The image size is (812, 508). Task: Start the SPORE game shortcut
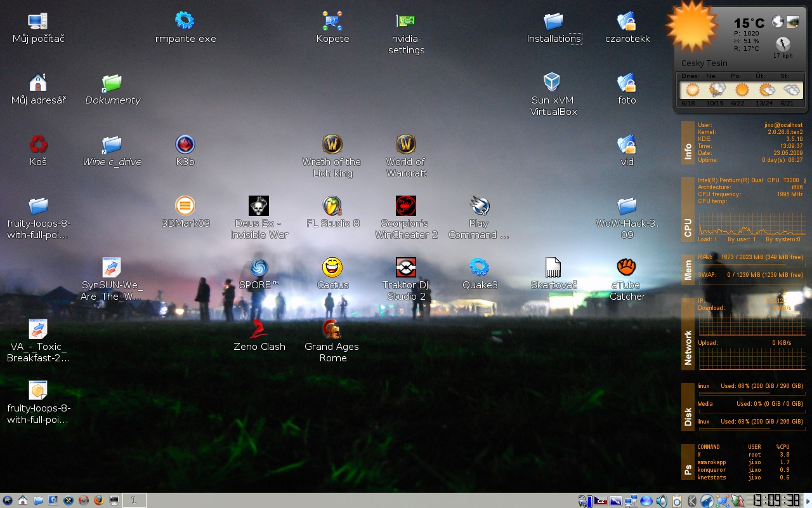(x=259, y=268)
